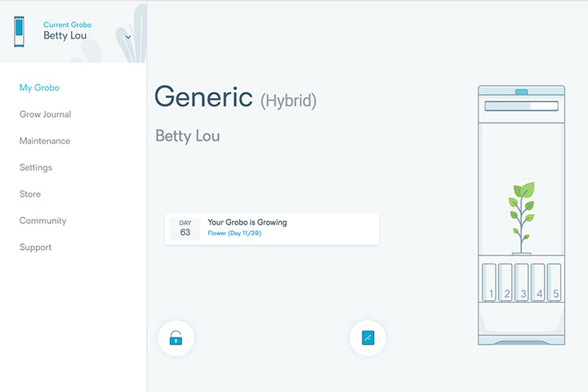Select nutrient bottle number 2
The height and width of the screenshot is (392, 588).
[506, 282]
